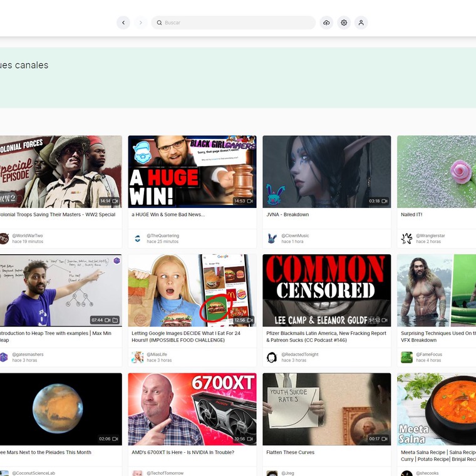Visit the @gatesmashers channel name
Image resolution: width=476 pixels, height=476 pixels.
click(x=28, y=354)
